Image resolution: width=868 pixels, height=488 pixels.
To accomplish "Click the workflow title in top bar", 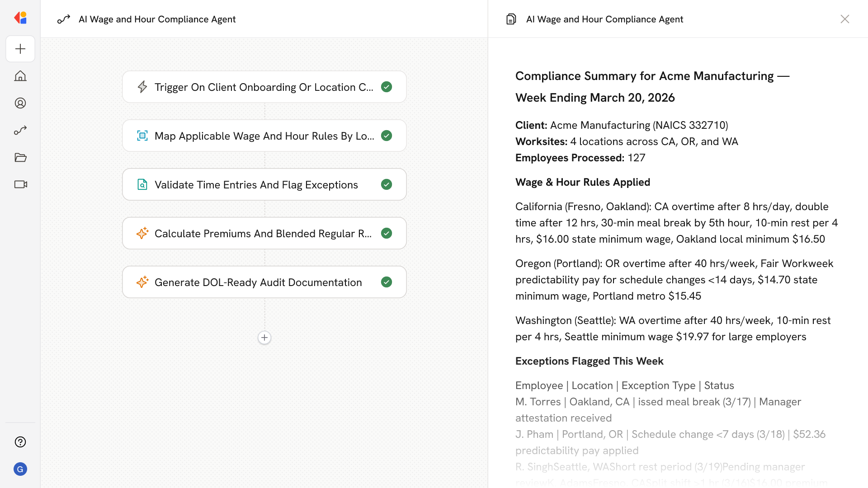I will [x=157, y=19].
